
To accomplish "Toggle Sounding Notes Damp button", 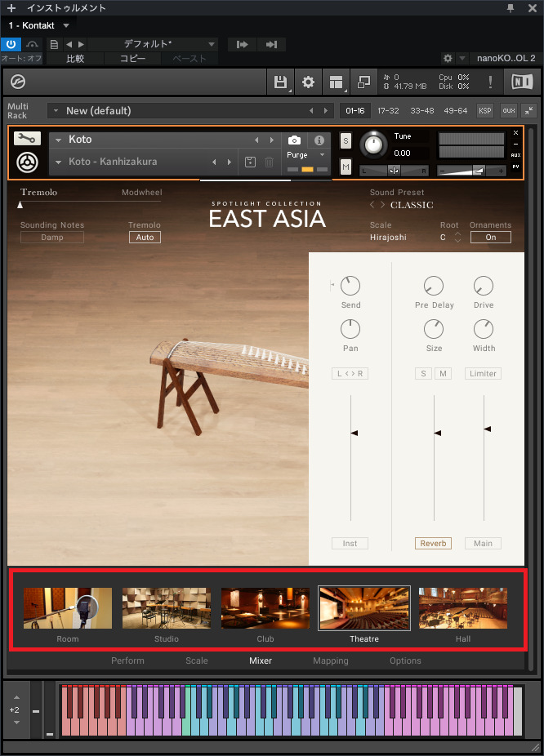I will [52, 238].
